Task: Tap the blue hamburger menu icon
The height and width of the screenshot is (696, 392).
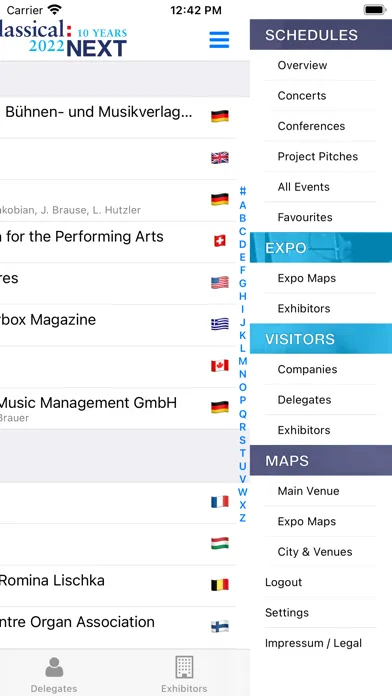Action: (219, 40)
